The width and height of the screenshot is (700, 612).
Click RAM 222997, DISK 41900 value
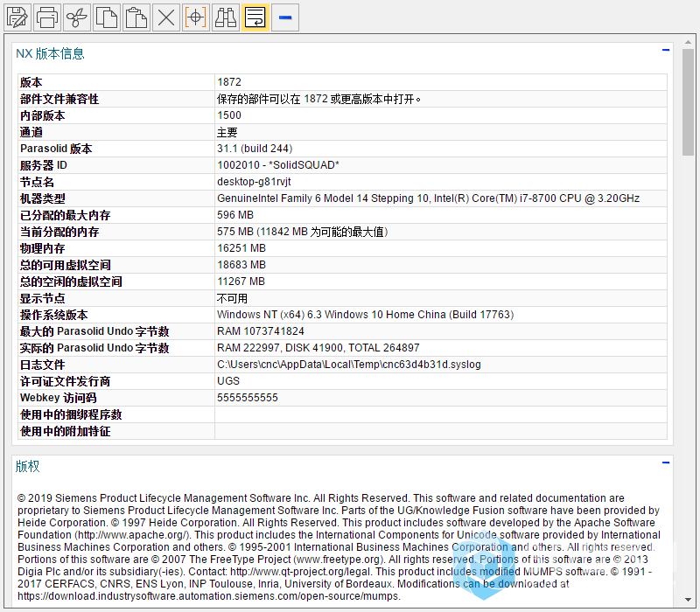pos(318,348)
